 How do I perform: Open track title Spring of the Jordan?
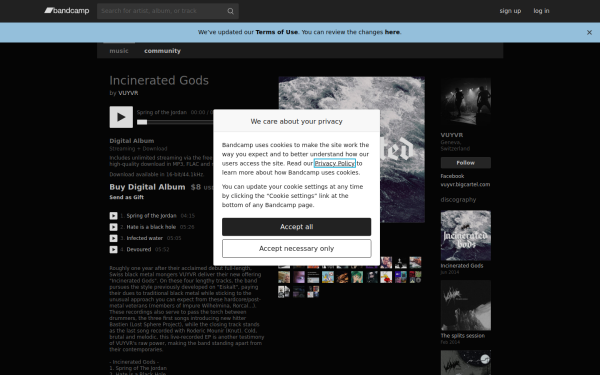pos(152,216)
